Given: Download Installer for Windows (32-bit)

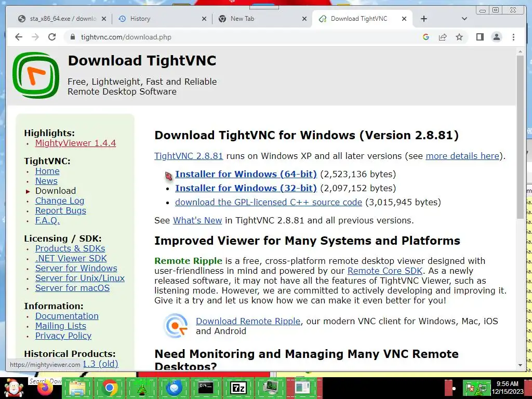Looking at the screenshot, I should (x=246, y=188).
